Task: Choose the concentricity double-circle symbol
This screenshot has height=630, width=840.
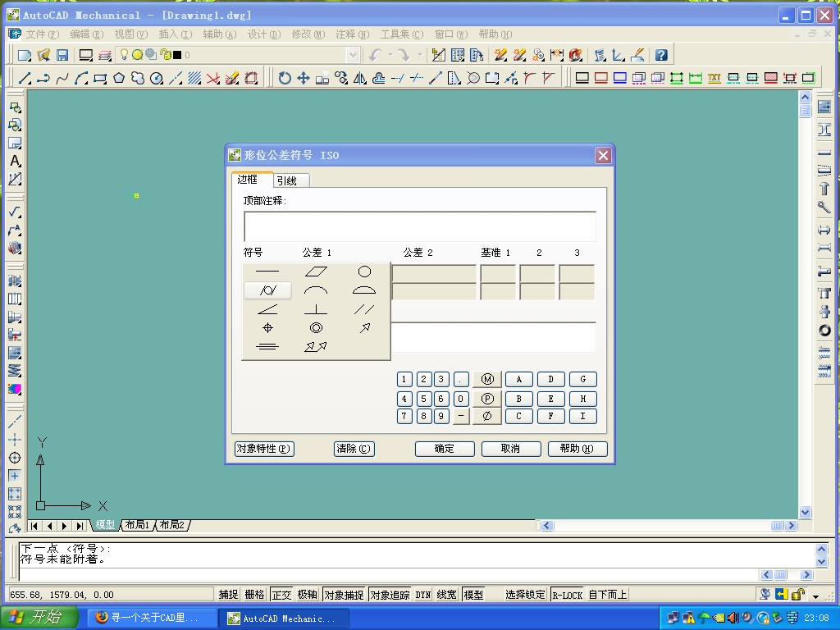Action: point(316,328)
